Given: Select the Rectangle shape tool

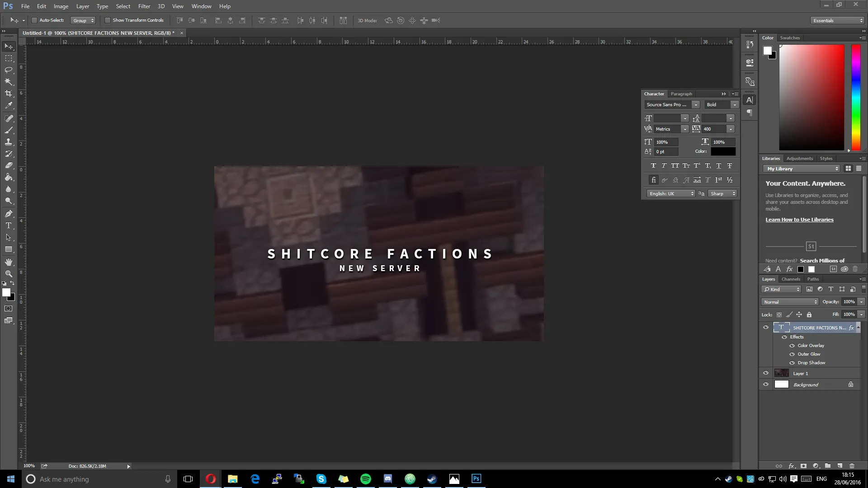Looking at the screenshot, I should [9, 249].
